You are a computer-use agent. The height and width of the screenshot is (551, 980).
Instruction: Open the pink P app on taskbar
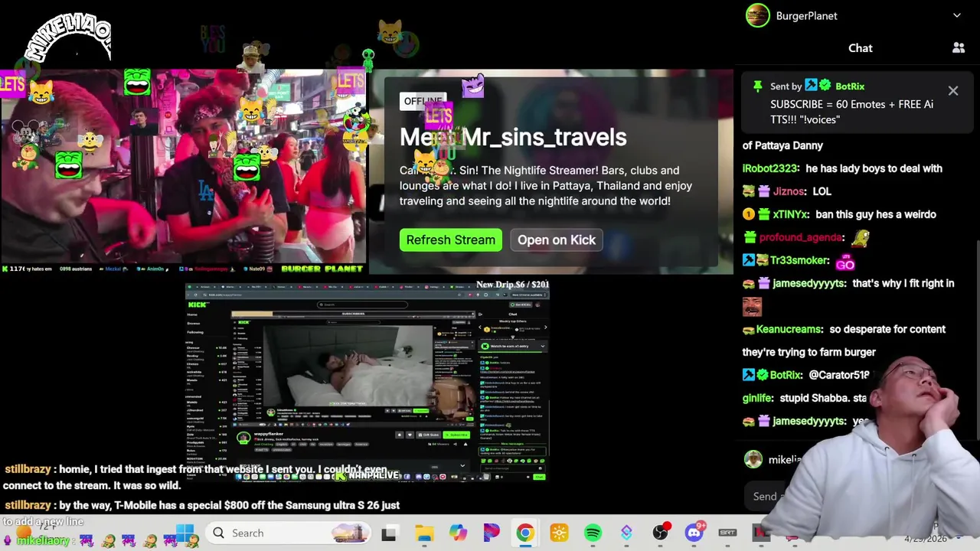492,533
